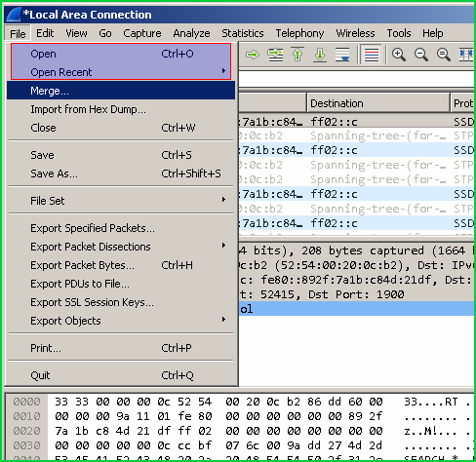Select detail row showing 208 bytes captured
Screen dimensions: 476x462
[357, 250]
